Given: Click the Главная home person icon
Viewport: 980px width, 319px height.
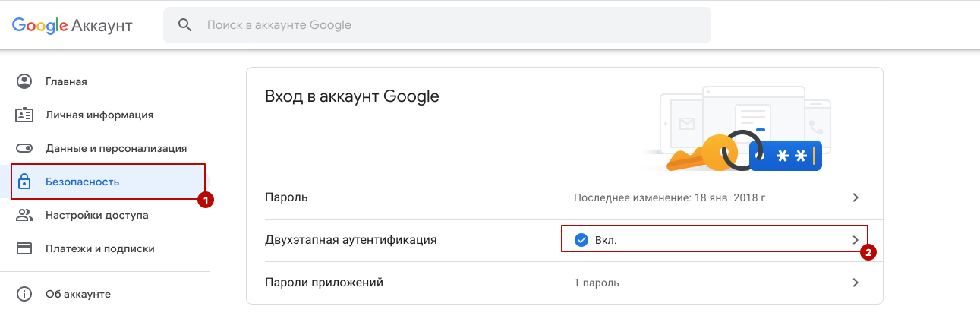Looking at the screenshot, I should tap(24, 81).
